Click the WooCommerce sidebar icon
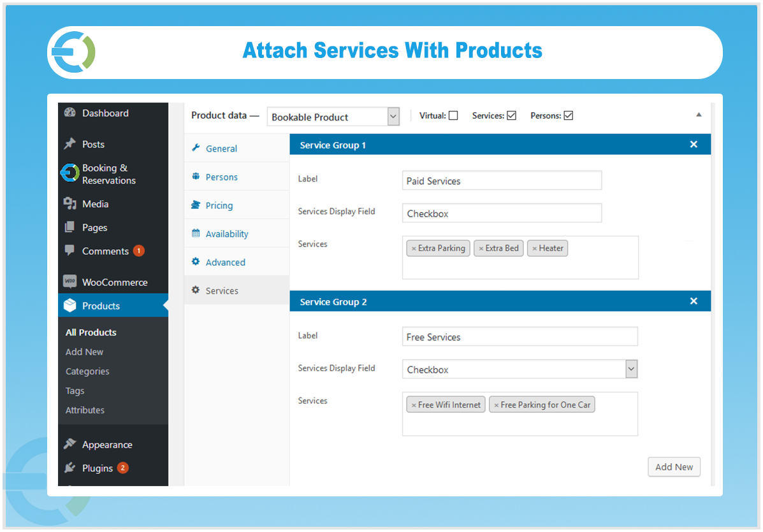This screenshot has width=763, height=532. [x=70, y=282]
